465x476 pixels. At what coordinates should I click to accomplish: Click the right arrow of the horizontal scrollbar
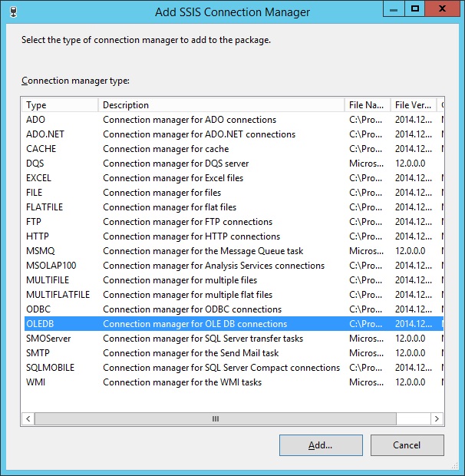(x=437, y=419)
